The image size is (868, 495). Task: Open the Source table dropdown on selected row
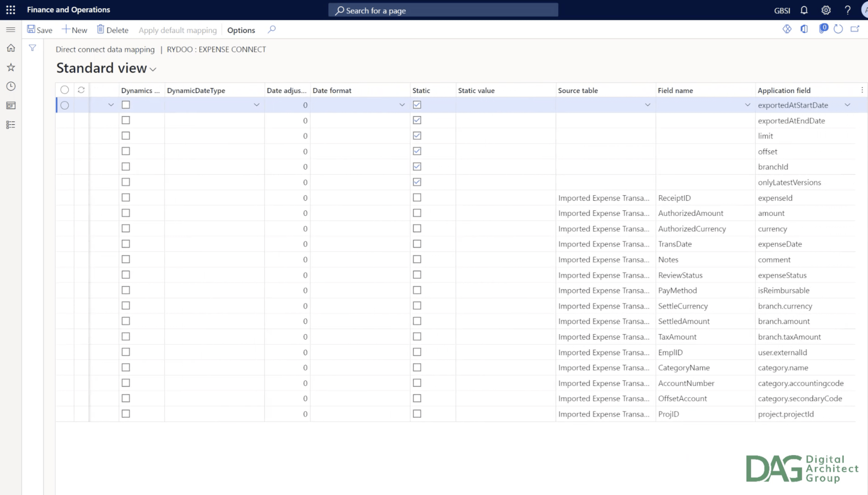647,105
